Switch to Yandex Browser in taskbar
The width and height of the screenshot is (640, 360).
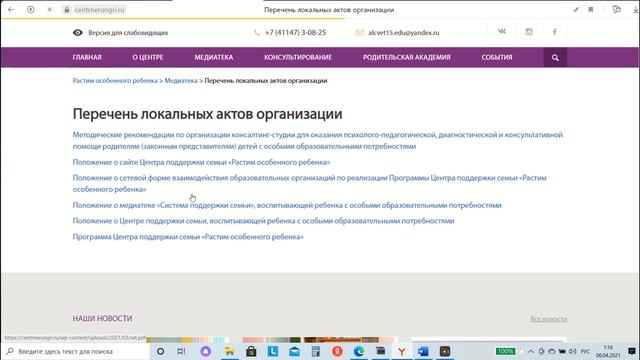(x=402, y=351)
